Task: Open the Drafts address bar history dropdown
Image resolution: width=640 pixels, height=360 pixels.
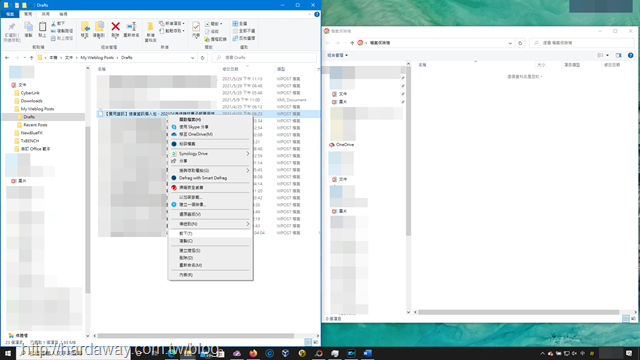Action: (192, 58)
